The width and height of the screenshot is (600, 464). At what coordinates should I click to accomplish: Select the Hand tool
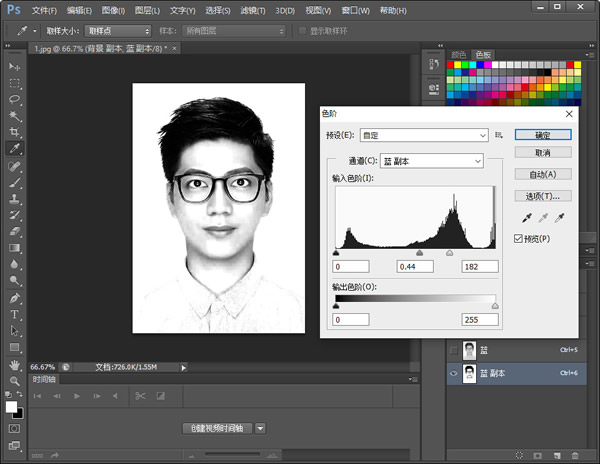pyautogui.click(x=15, y=364)
